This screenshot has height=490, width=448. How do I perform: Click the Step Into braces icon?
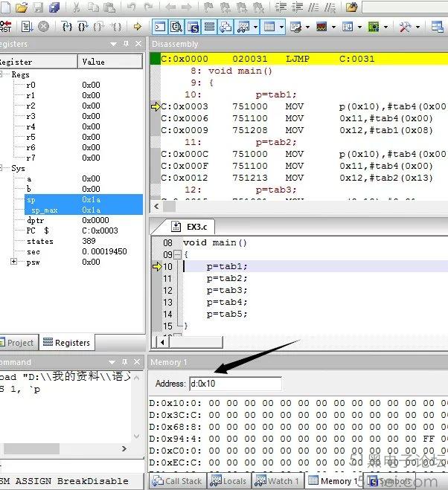pos(67,26)
